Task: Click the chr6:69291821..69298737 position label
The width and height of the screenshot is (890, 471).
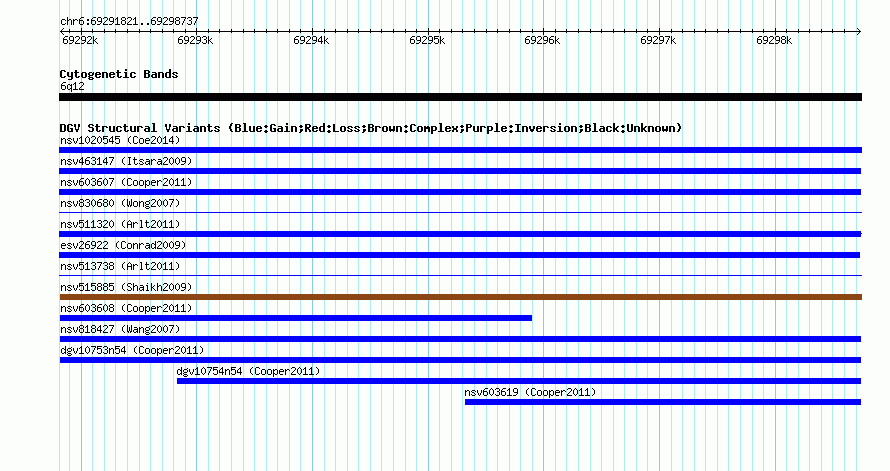Action: tap(129, 21)
